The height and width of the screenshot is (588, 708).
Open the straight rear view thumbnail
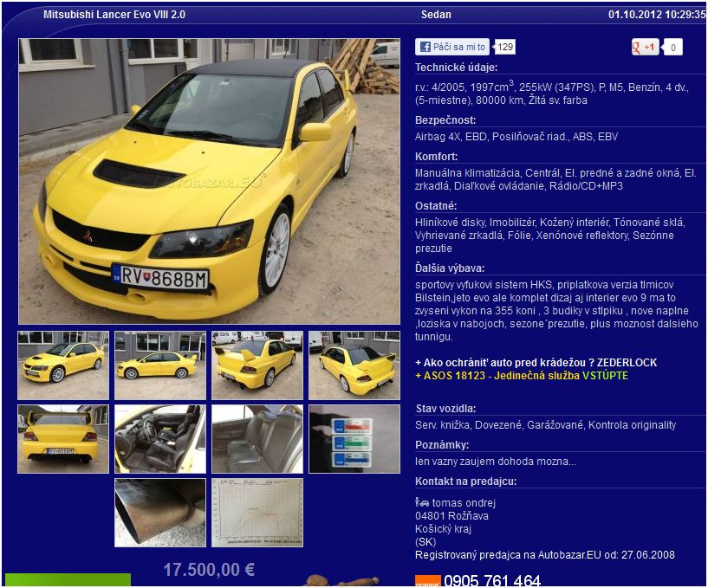63,438
